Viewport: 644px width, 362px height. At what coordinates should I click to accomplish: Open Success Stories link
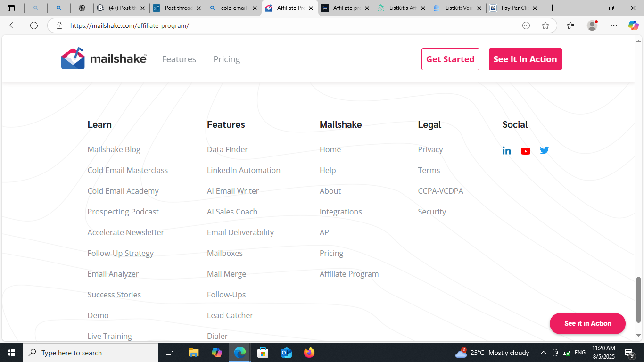114,295
